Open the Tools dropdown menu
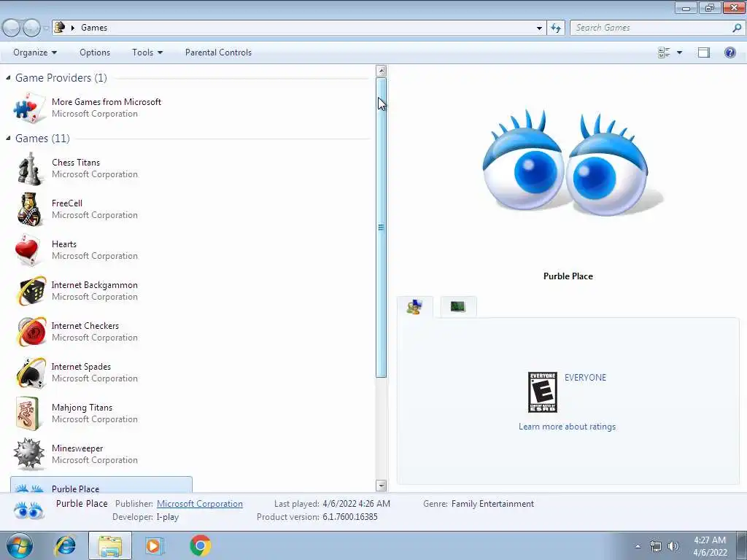747x560 pixels. (x=147, y=52)
